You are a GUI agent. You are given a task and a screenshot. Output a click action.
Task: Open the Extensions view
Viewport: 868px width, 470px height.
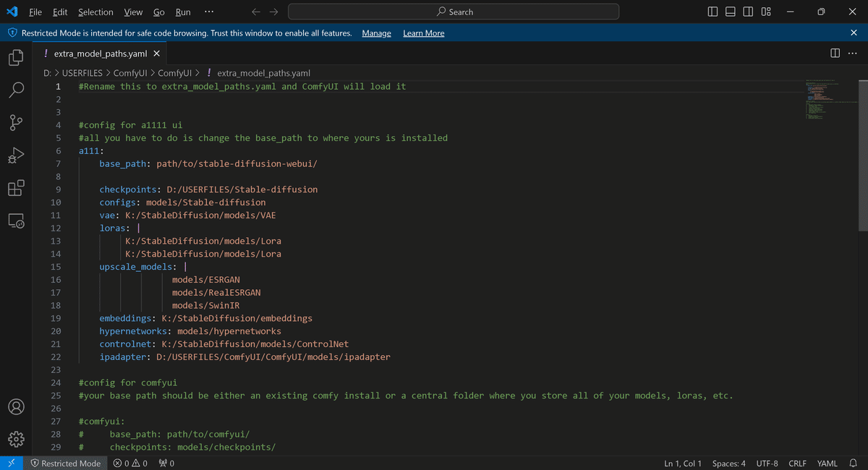coord(16,187)
